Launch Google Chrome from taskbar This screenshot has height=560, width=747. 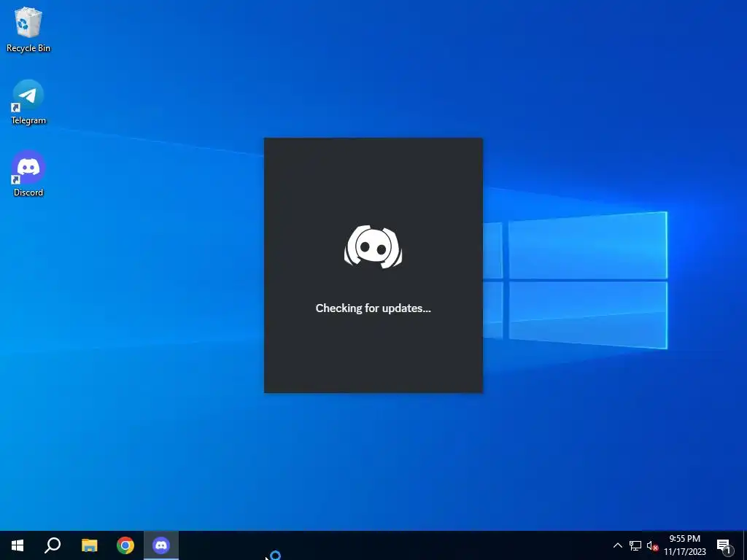pyautogui.click(x=125, y=545)
